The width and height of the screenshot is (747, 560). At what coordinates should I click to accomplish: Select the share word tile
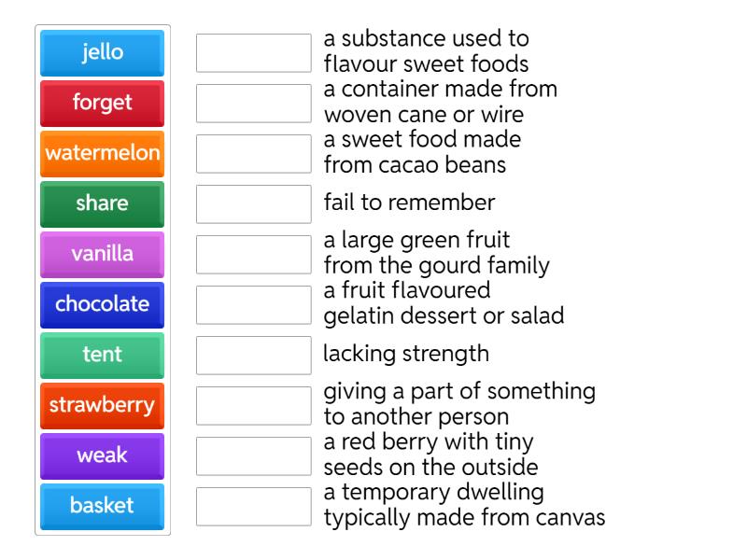pyautogui.click(x=101, y=204)
